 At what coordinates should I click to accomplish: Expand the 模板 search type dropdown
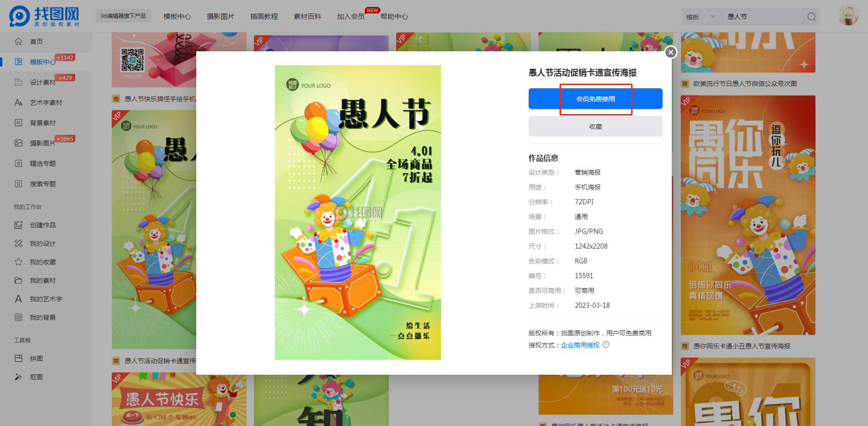[699, 17]
